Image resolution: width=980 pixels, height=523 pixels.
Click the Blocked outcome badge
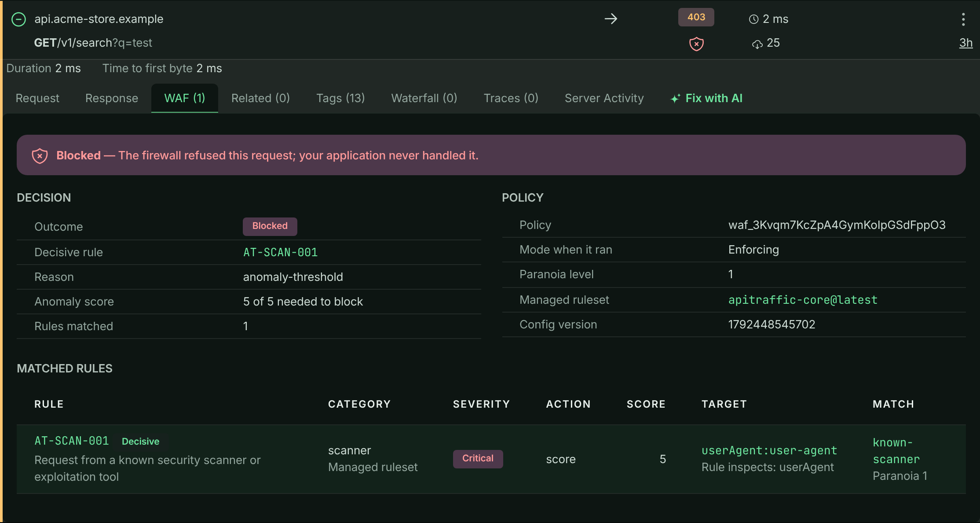point(270,226)
